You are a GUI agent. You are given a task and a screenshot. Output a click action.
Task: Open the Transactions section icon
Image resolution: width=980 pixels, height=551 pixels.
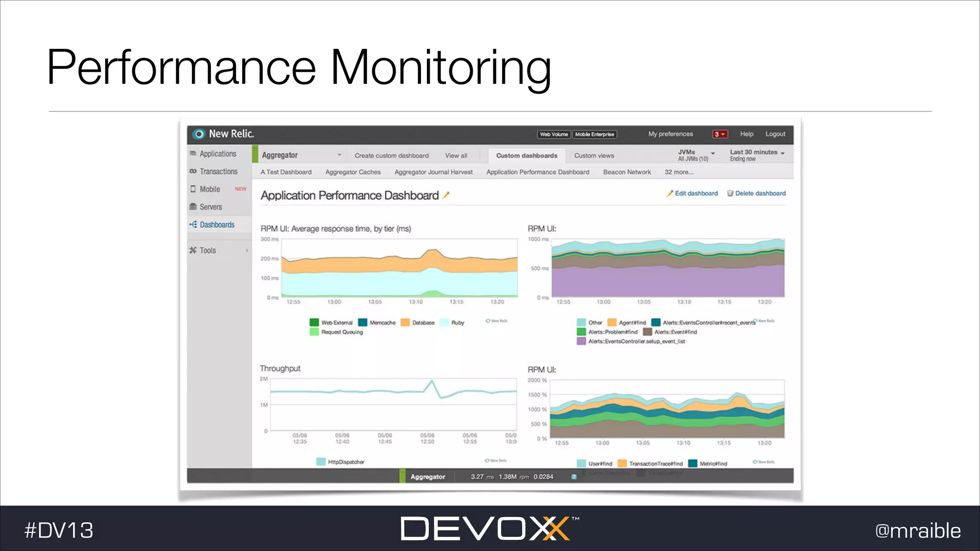click(193, 171)
